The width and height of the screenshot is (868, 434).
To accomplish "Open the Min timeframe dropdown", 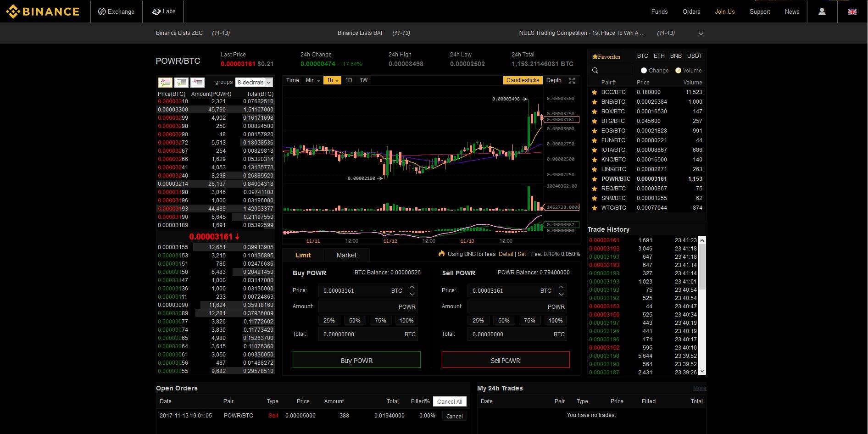I will tap(312, 80).
